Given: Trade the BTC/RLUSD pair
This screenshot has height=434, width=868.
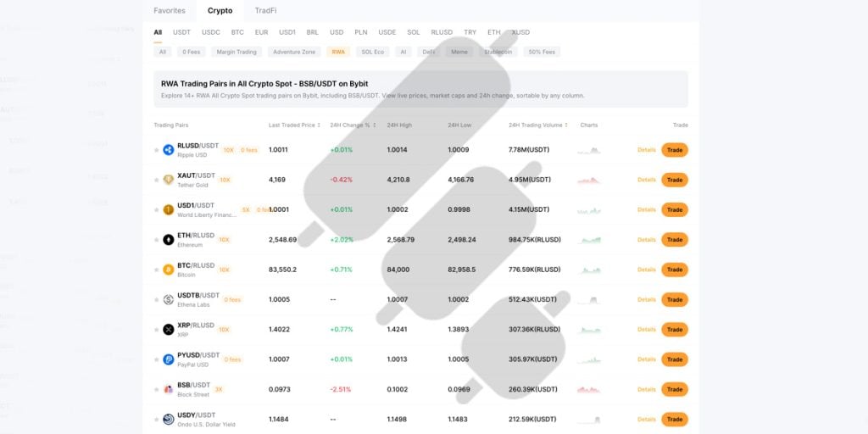Looking at the screenshot, I should point(674,270).
